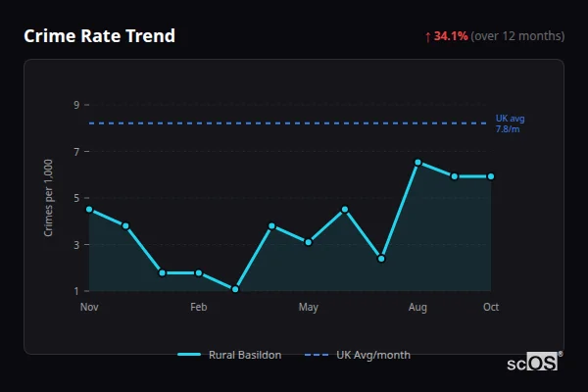The height and width of the screenshot is (392, 588).
Task: Select the May data point marker
Action: (308, 242)
